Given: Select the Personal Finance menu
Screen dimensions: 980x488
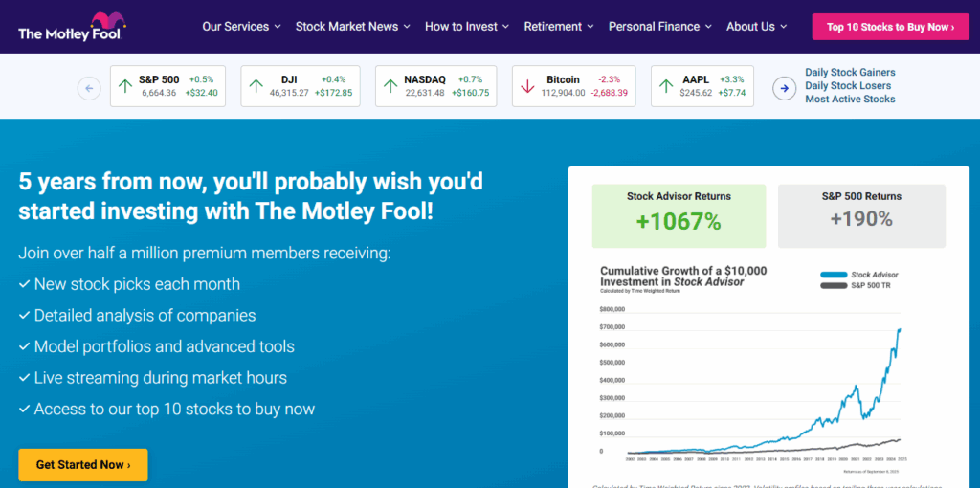Looking at the screenshot, I should pyautogui.click(x=659, y=27).
